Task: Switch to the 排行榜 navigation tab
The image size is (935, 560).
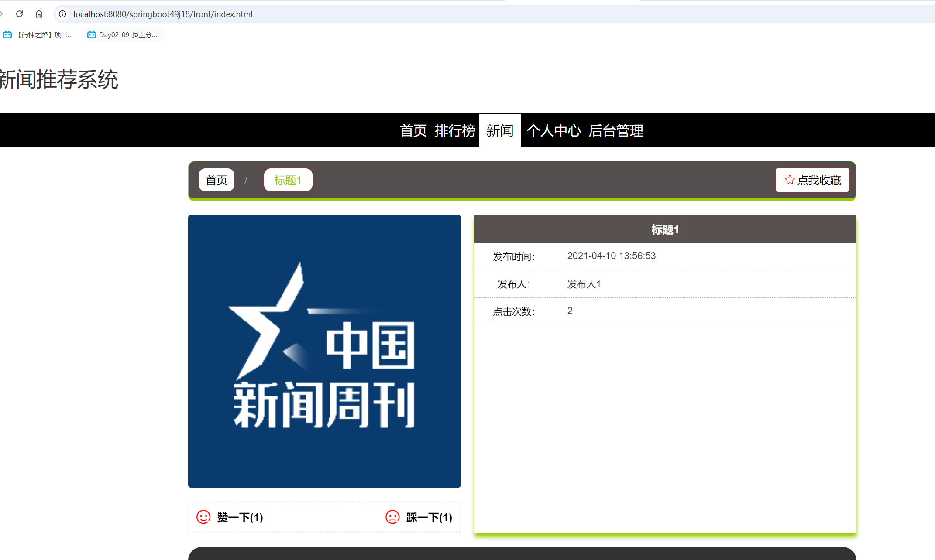Action: click(455, 130)
